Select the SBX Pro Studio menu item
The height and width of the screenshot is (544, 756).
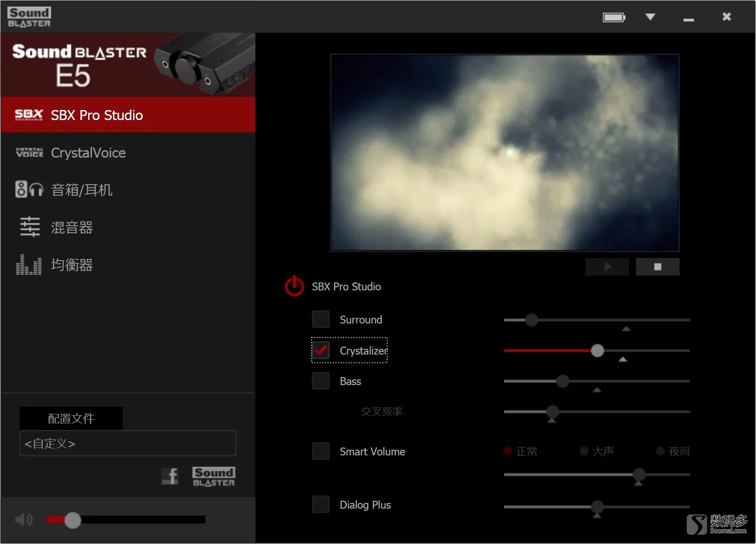128,115
